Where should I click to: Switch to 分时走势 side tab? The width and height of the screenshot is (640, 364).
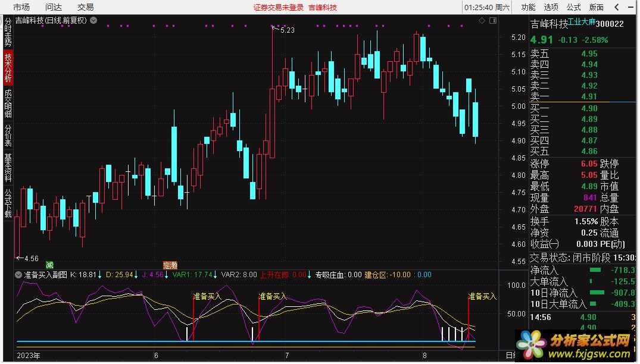(8, 32)
